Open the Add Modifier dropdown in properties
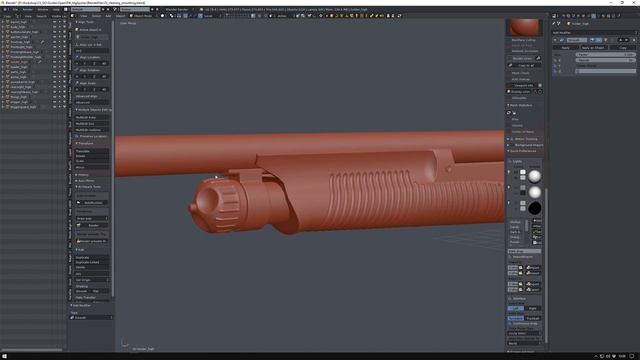 pyautogui.click(x=594, y=33)
